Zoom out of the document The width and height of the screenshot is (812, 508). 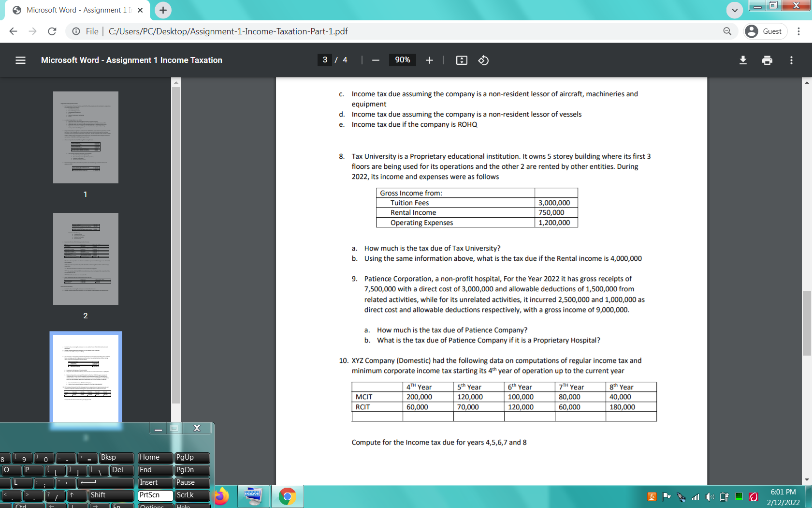[x=376, y=60]
